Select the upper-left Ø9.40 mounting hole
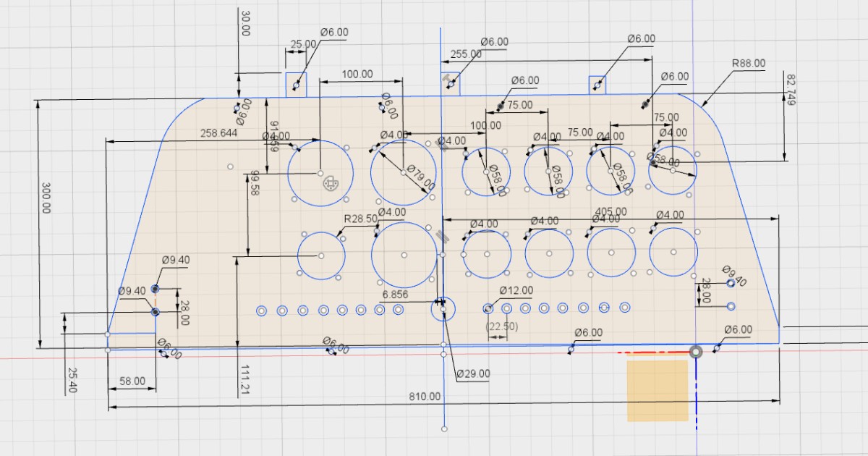This screenshot has width=868, height=456. (x=155, y=290)
